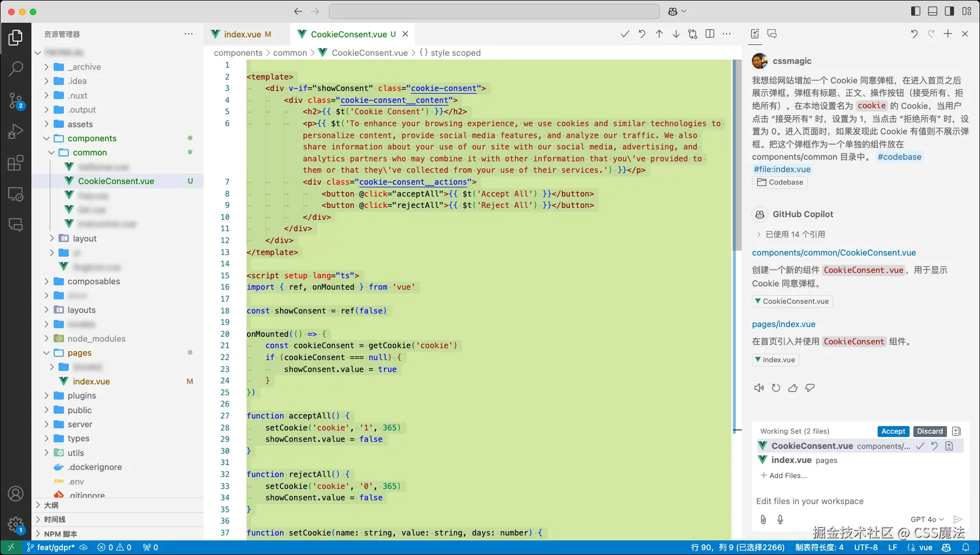Open the pages/index.vue link in chat

tap(783, 324)
